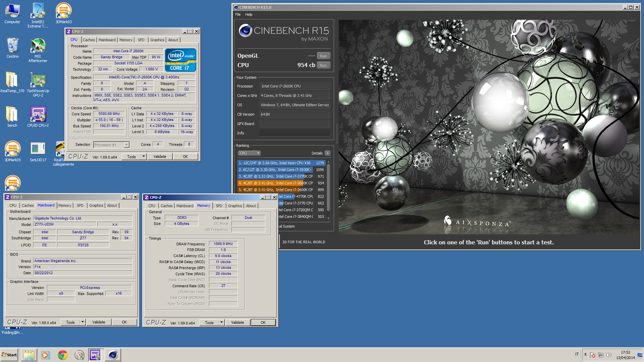The image size is (644, 362).
Task: Click the Core Speed 5500.69 MHz value
Action: [x=109, y=114]
